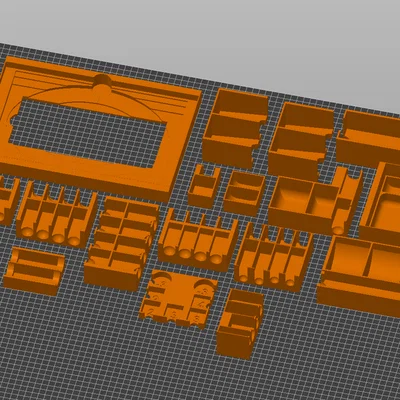Select the large two-bin box below the half-pipe tray

point(358,277)
